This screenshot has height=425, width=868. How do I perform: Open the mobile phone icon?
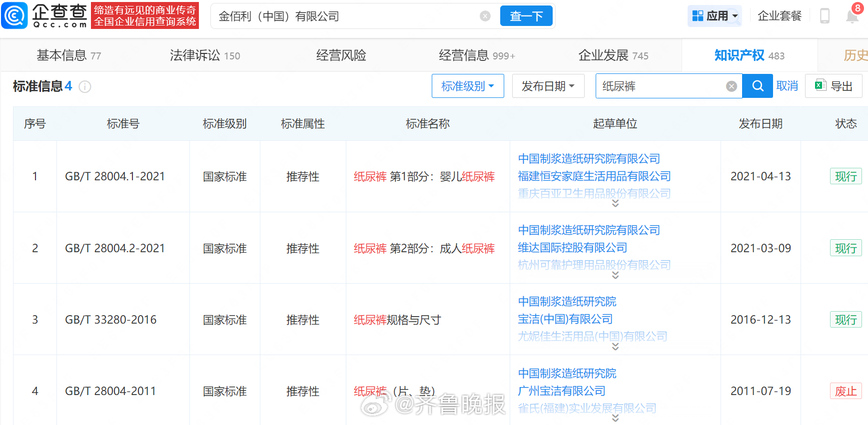pos(825,16)
